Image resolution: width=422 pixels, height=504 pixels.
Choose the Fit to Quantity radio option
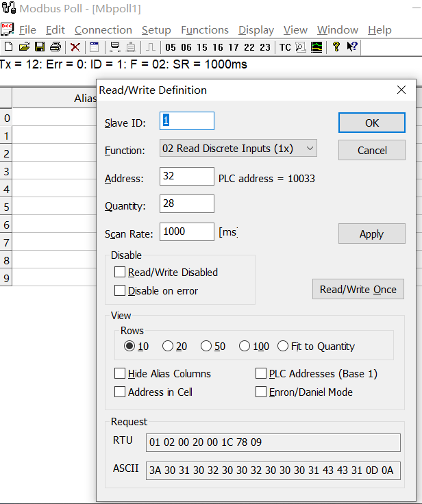click(x=283, y=346)
